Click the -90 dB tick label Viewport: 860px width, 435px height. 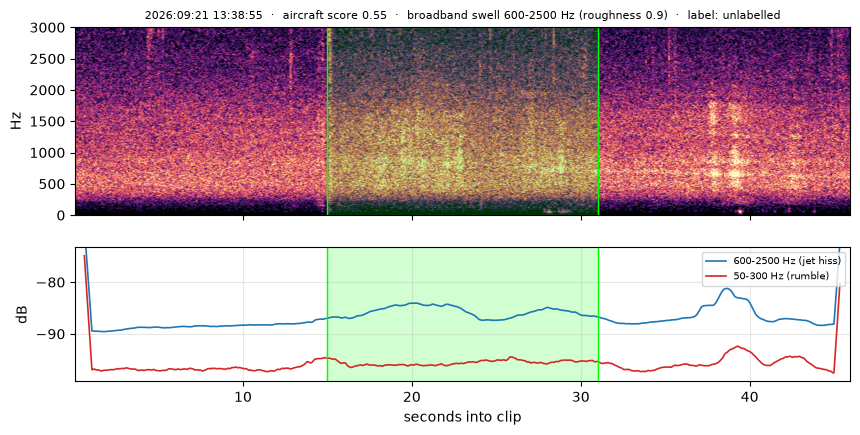pyautogui.click(x=50, y=335)
